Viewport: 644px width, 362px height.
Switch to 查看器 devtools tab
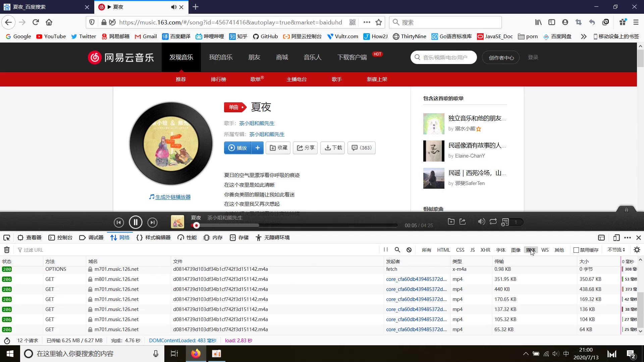tap(30, 238)
